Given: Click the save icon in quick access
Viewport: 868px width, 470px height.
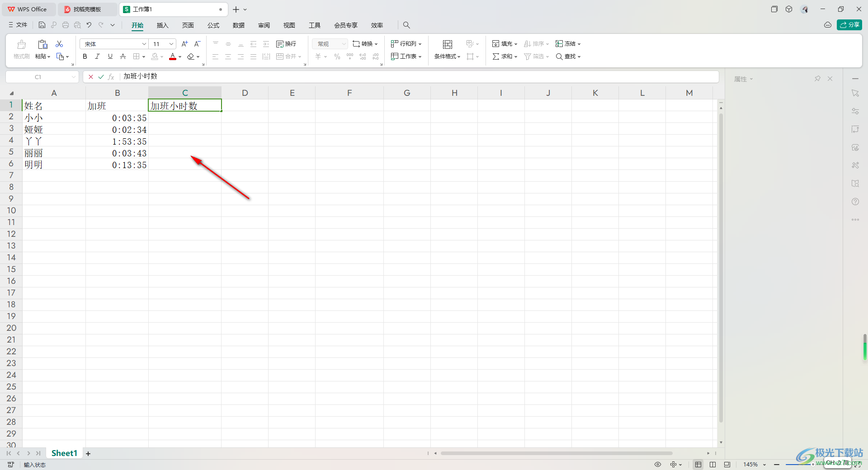Looking at the screenshot, I should (42, 25).
